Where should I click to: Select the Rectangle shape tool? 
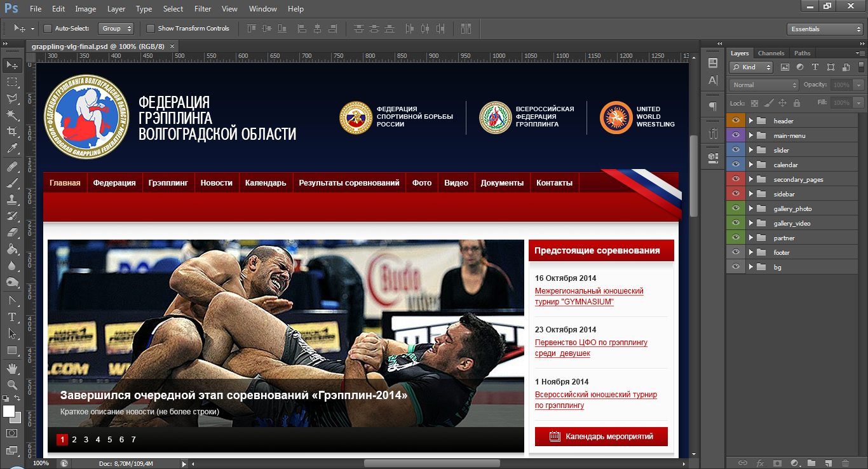[x=12, y=350]
